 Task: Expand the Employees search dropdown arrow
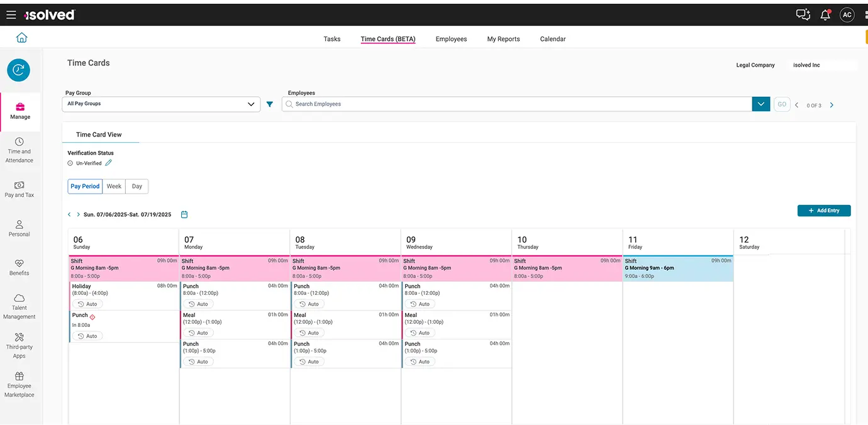[x=760, y=104]
